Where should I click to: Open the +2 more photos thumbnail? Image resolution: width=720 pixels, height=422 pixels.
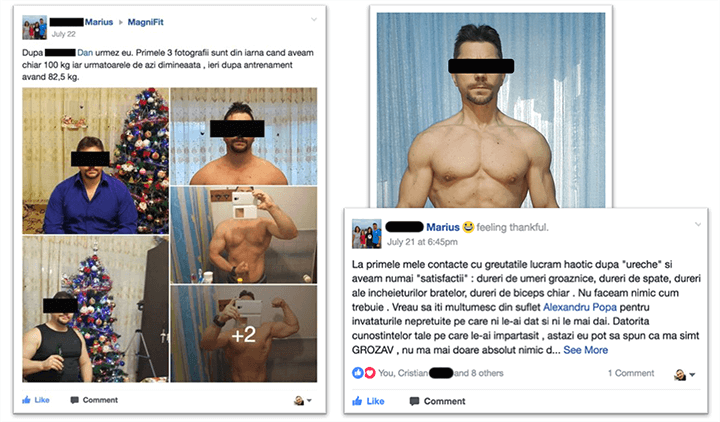(243, 334)
